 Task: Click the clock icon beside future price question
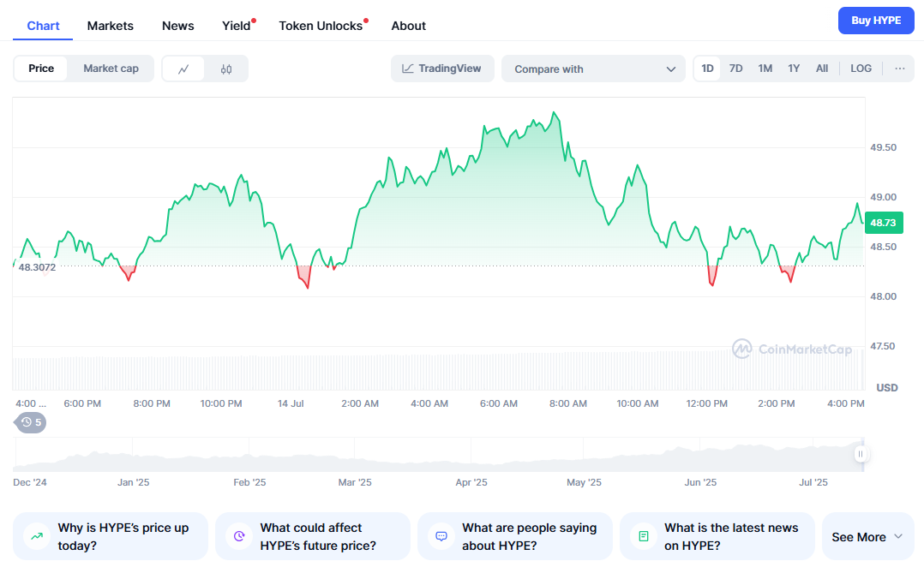239,536
